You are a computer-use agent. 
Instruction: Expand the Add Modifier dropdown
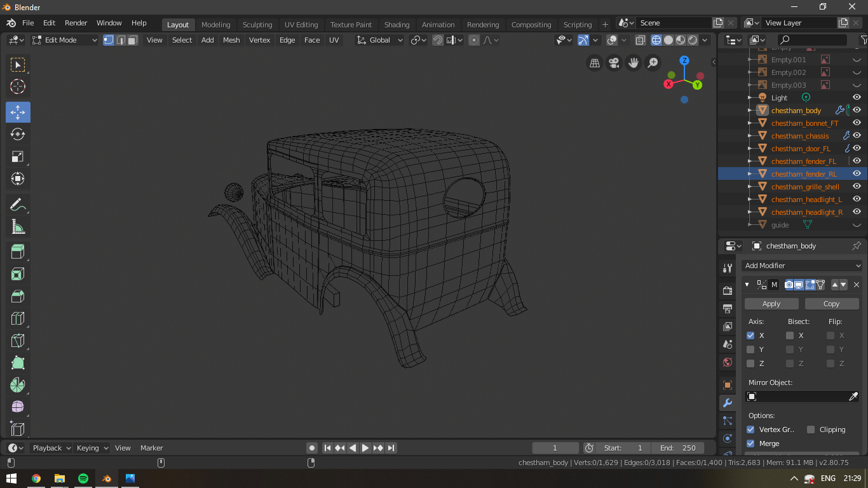click(x=803, y=266)
